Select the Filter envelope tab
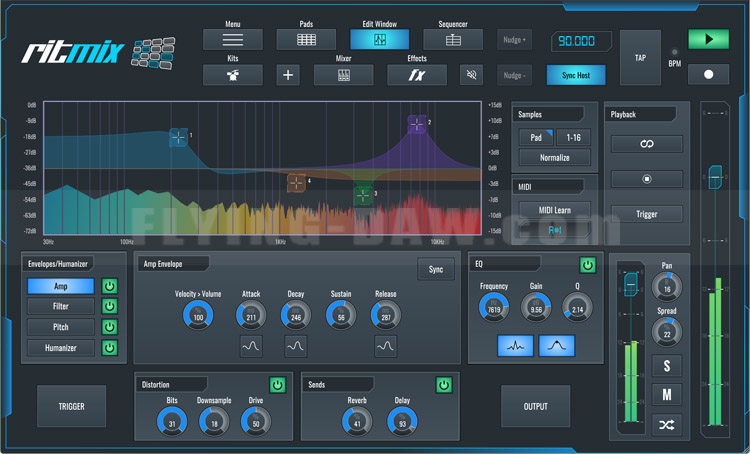The image size is (750, 454). (x=61, y=306)
